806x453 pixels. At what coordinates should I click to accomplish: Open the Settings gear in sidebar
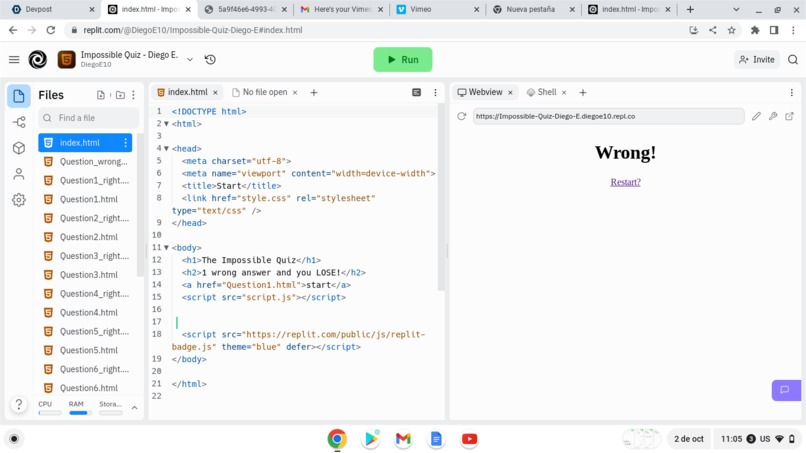(19, 200)
